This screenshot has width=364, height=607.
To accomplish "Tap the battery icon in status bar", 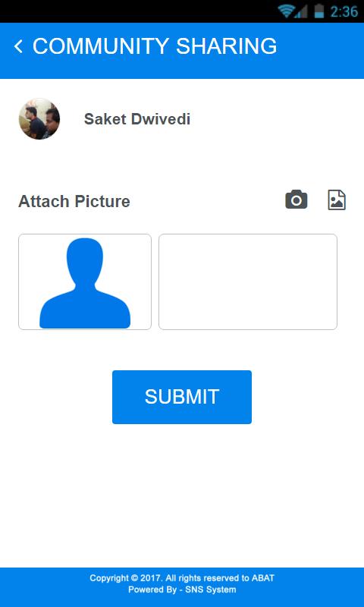I will pyautogui.click(x=319, y=11).
